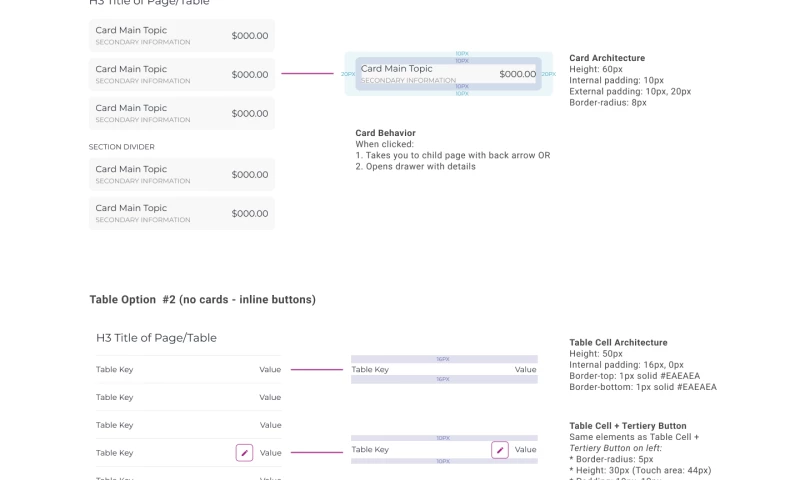Select the left card connected to the magenta line
This screenshot has height=480, width=800.
coord(181,74)
